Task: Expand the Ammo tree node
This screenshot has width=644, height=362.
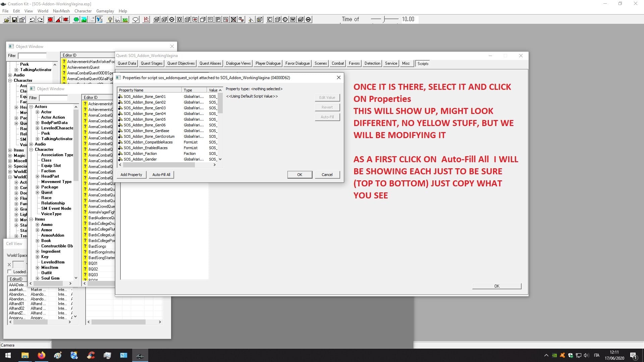Action: 38,225
